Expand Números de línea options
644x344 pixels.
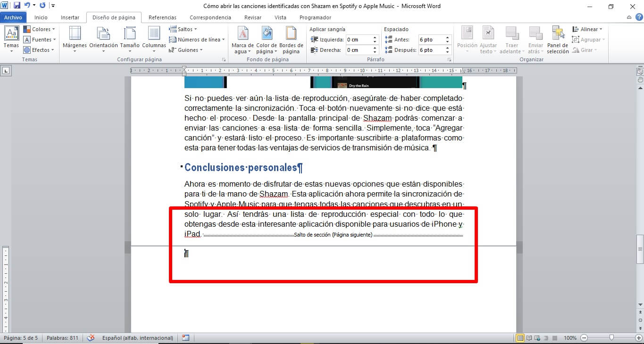click(197, 40)
